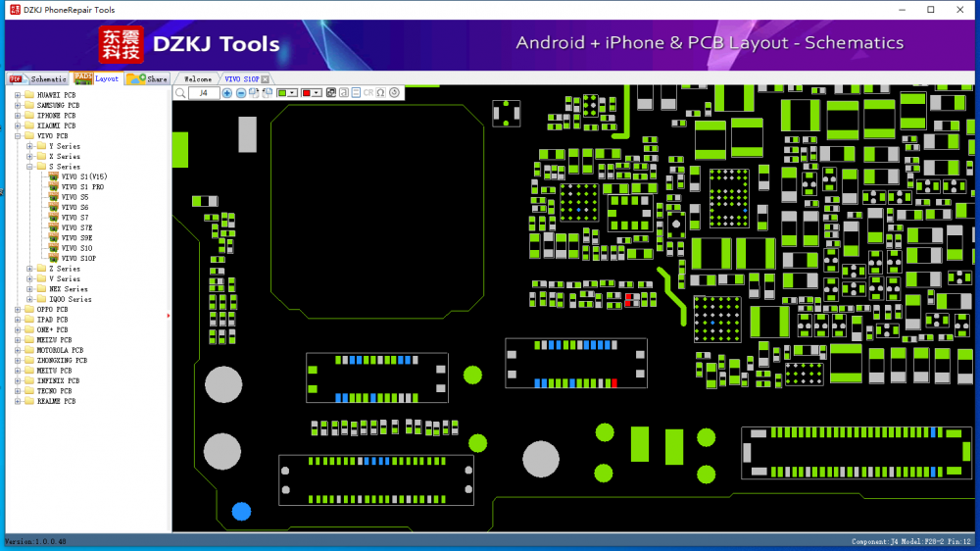Collapse the S Series subfolder
Image resolution: width=980 pixels, height=551 pixels.
click(29, 167)
